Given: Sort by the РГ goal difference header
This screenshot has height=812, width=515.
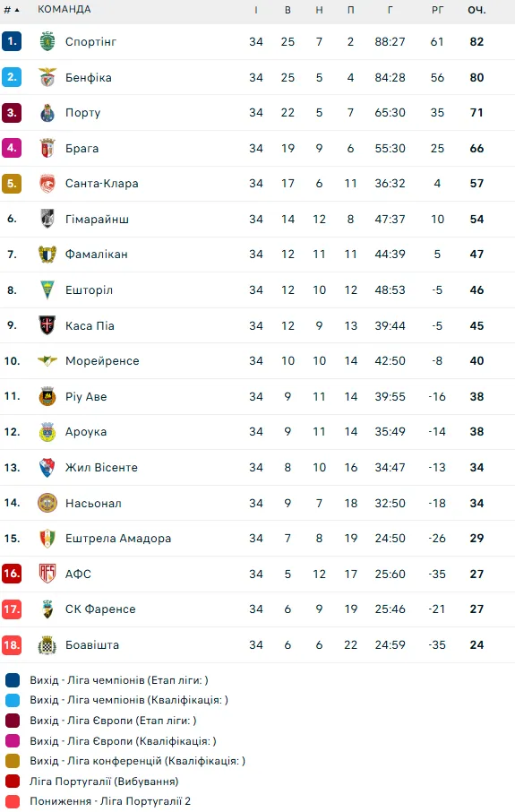Looking at the screenshot, I should point(437,9).
